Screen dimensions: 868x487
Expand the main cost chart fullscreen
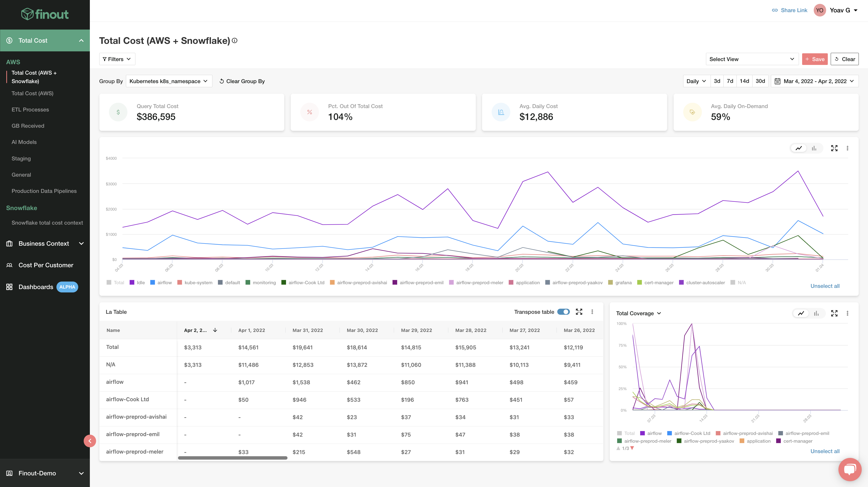point(834,148)
